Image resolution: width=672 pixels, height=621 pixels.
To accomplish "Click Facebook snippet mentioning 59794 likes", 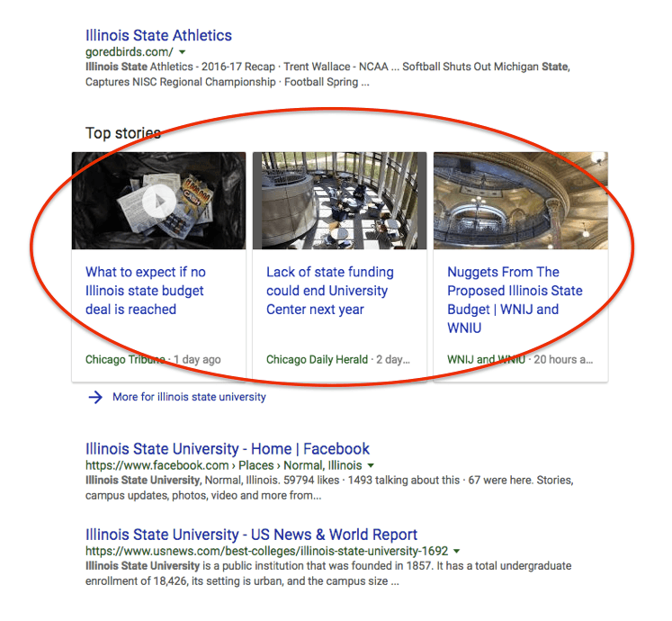I will [x=329, y=488].
